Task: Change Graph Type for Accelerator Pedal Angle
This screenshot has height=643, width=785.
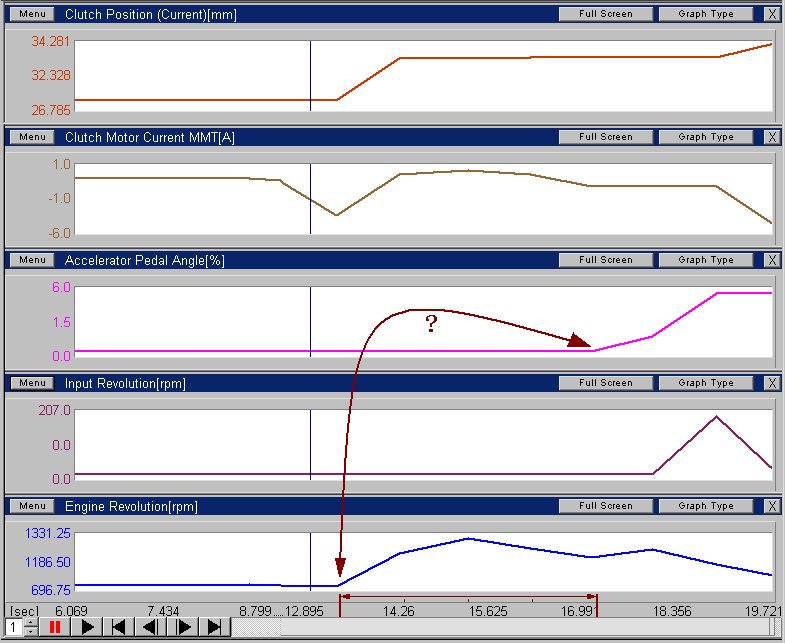Action: [706, 260]
